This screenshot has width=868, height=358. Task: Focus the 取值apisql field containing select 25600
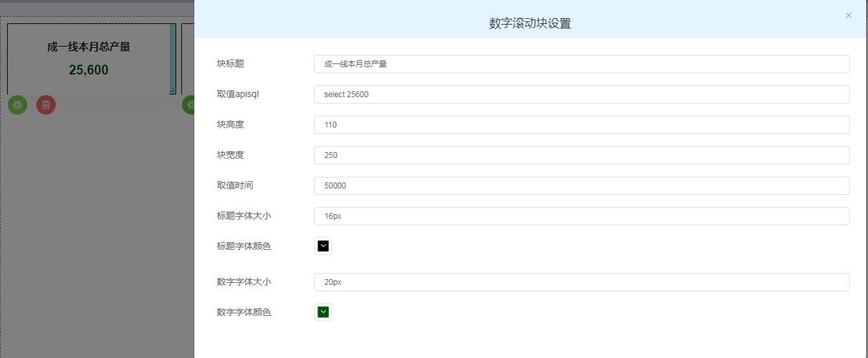coord(581,95)
